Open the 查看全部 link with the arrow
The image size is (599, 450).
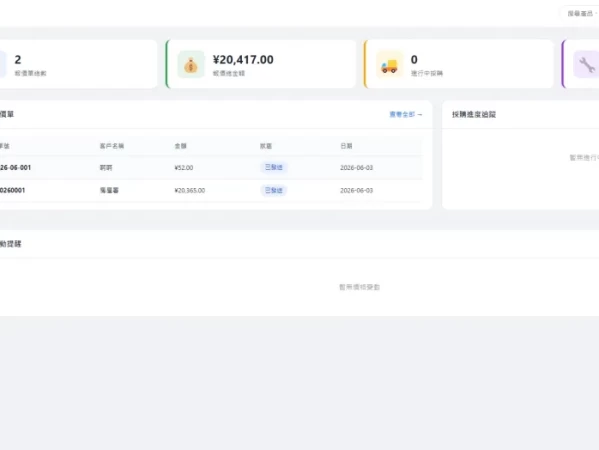[x=406, y=114]
